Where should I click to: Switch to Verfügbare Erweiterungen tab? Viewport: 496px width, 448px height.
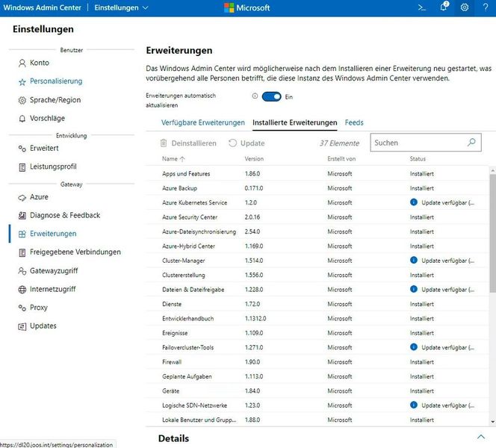coord(202,122)
